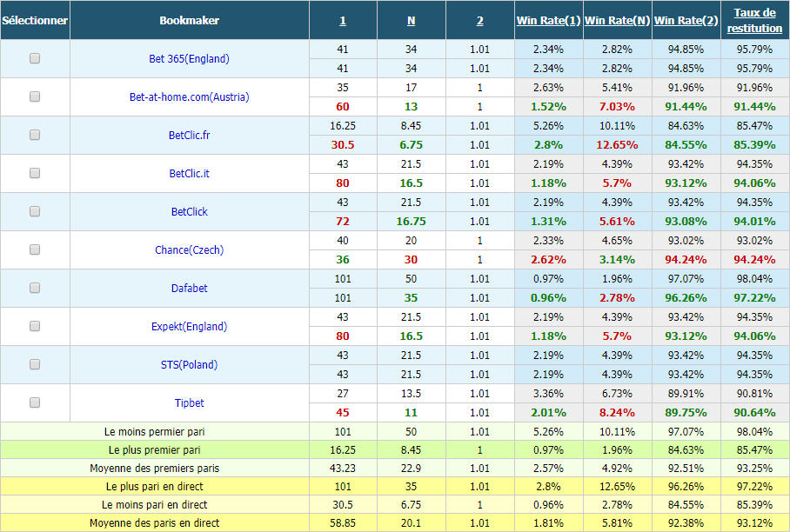Click the red 94.24% Win Rate(2) for Chance
Viewport: 790px width, 532px height.
[686, 260]
